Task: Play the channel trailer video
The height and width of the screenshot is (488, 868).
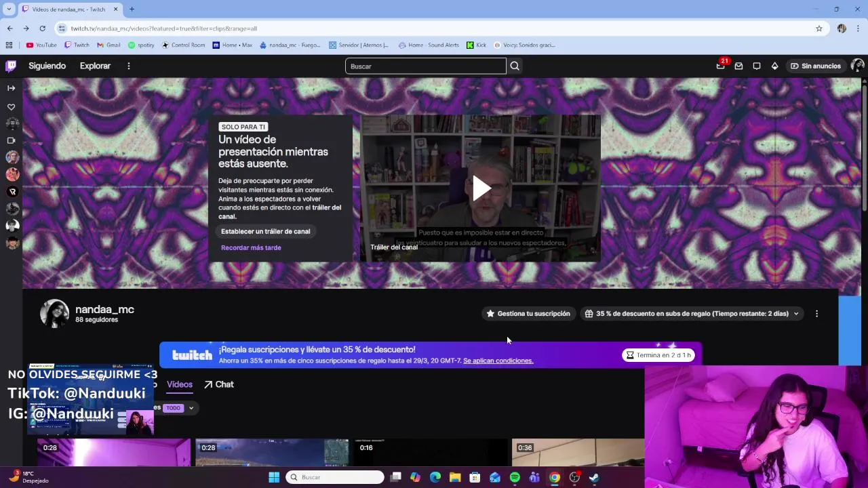Action: [481, 188]
